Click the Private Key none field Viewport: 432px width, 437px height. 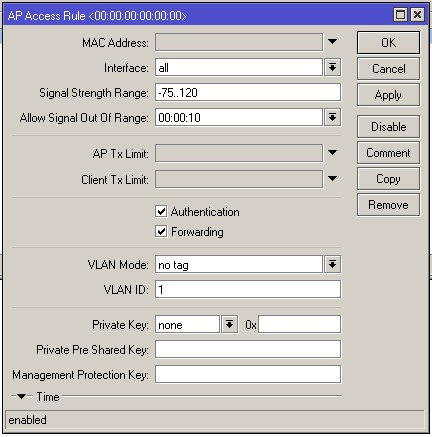[x=187, y=324]
